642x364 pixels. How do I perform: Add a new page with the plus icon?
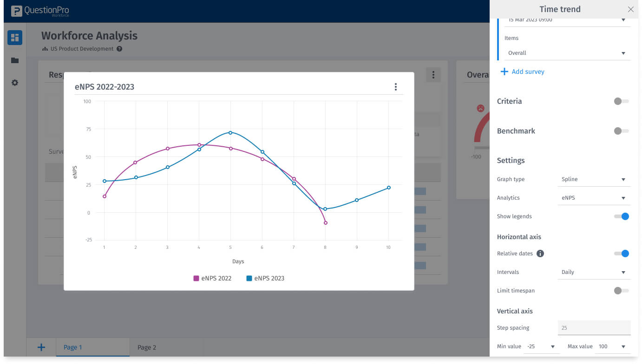(41, 347)
